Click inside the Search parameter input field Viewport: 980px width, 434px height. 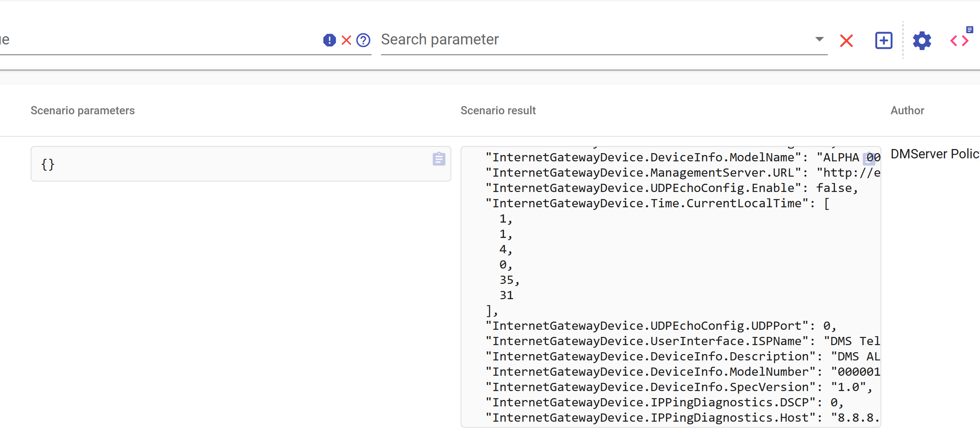571,40
